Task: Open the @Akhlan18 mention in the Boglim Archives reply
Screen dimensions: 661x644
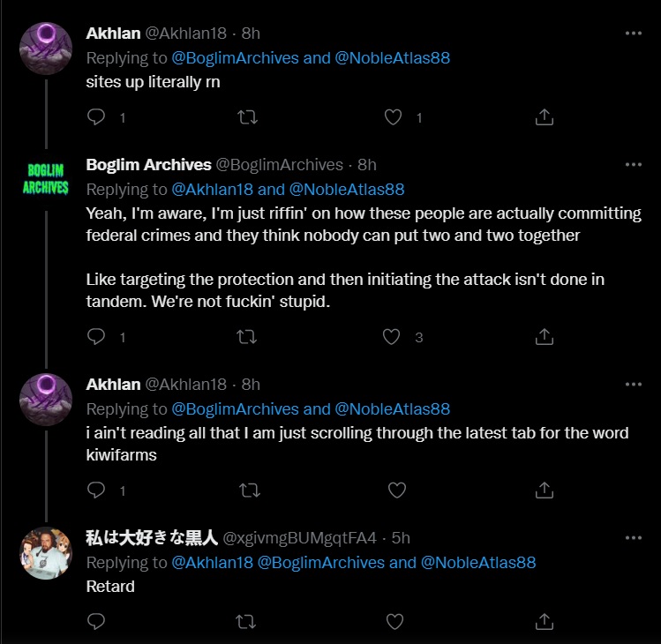Action: click(x=212, y=189)
